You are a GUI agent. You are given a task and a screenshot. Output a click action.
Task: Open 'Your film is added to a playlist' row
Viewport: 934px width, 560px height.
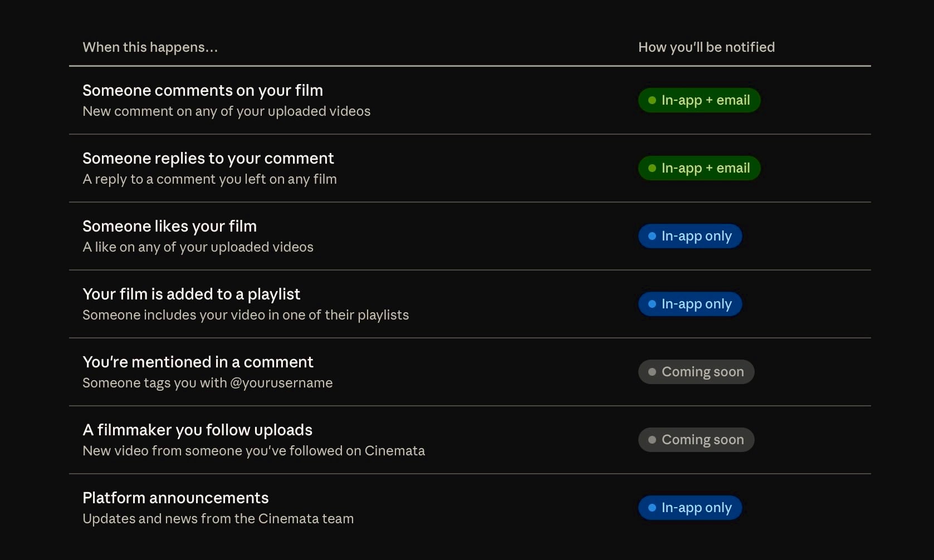[191, 294]
